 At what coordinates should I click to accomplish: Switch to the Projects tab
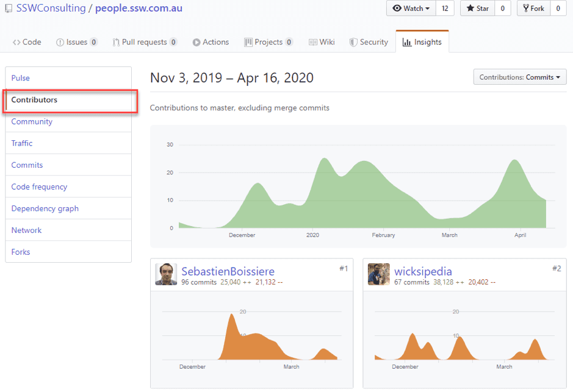pos(268,42)
